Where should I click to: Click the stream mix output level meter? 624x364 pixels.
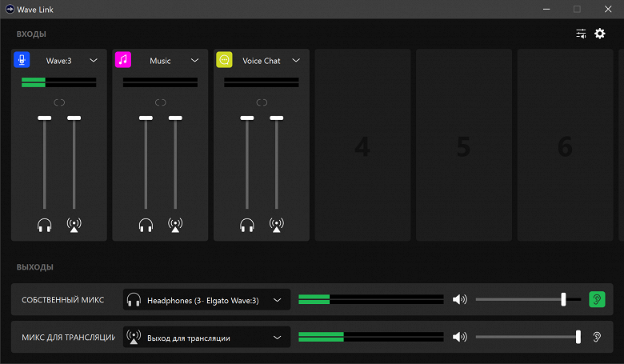pos(371,337)
